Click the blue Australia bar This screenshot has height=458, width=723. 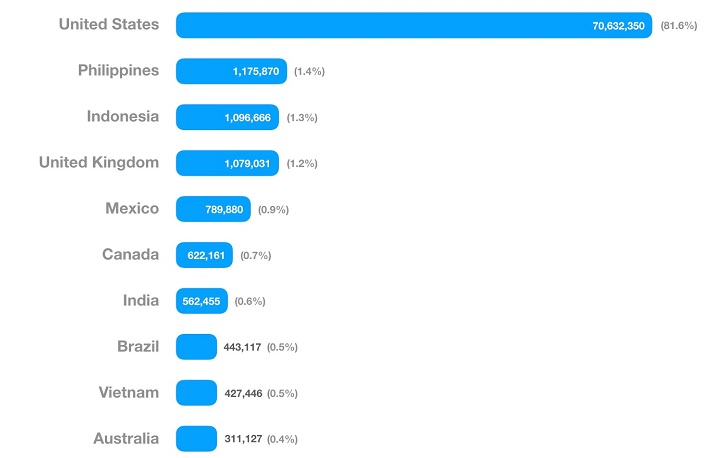pos(196,439)
